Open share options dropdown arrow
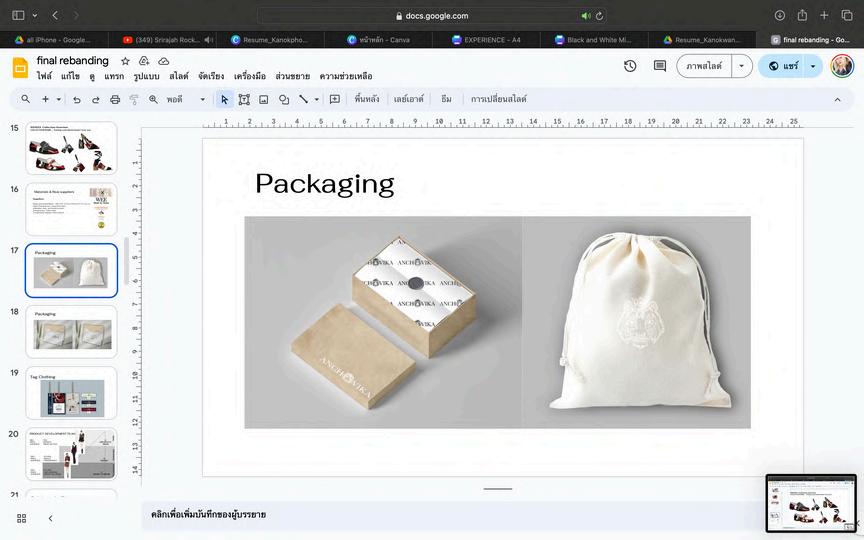 (813, 66)
